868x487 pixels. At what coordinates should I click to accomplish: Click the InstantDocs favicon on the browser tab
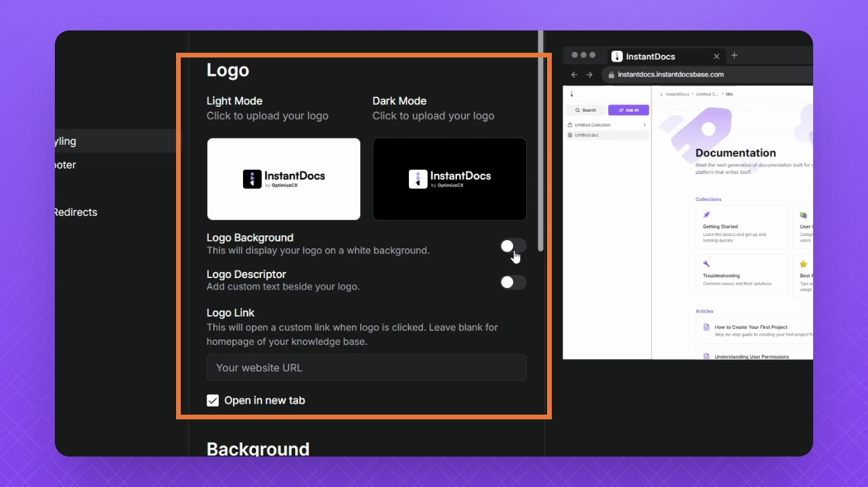[x=617, y=56]
